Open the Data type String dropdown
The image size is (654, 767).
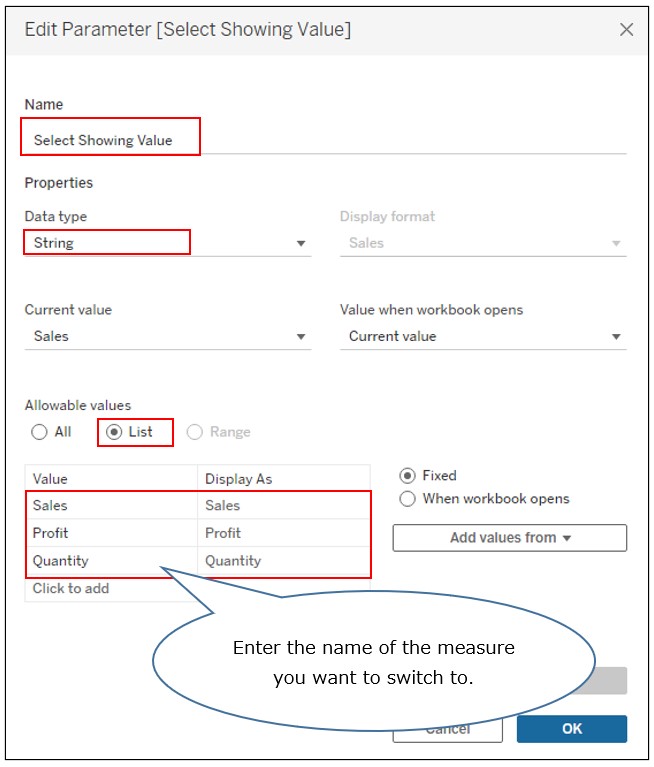168,243
